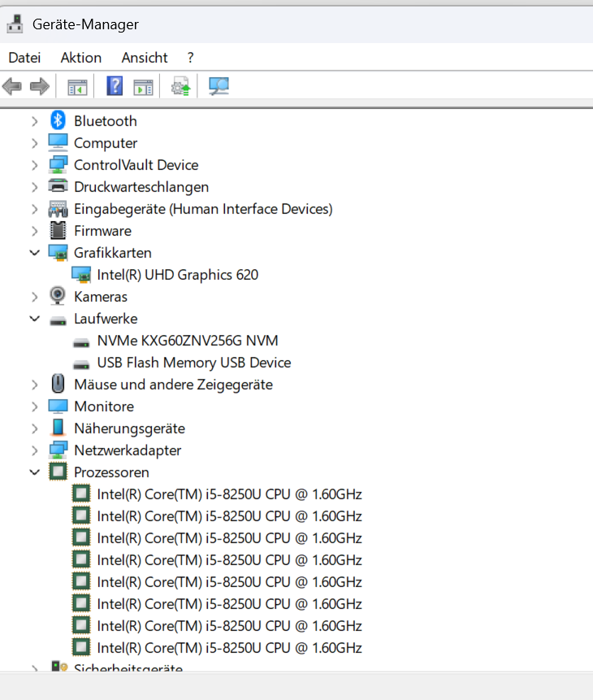Expand the Netzwerkadapter node

pyautogui.click(x=35, y=450)
